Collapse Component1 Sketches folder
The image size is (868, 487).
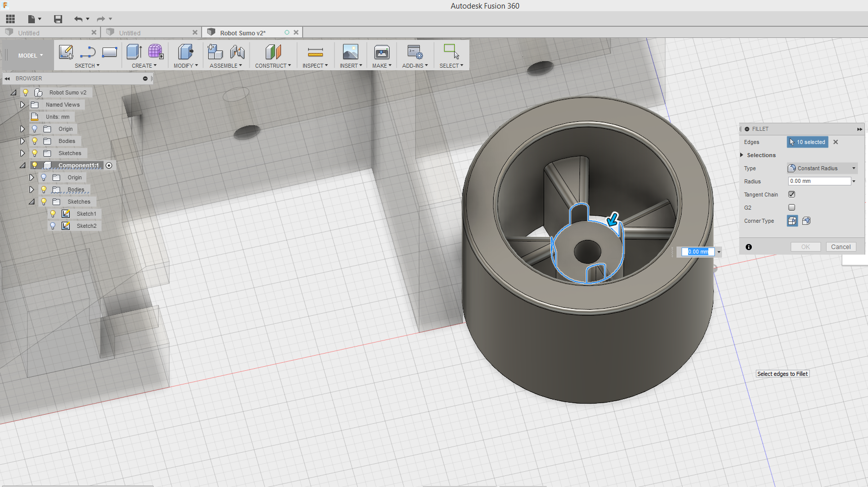[31, 202]
